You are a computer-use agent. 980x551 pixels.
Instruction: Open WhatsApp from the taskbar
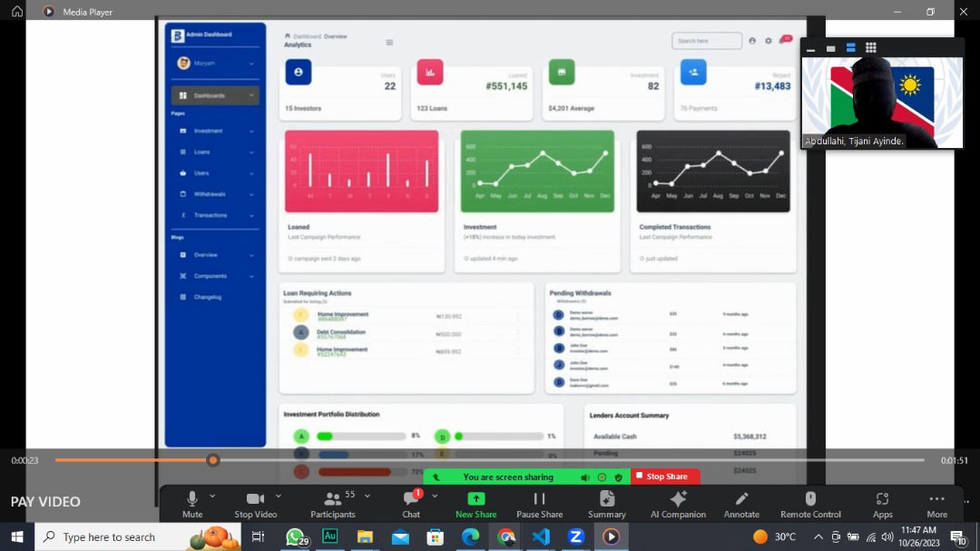click(295, 536)
